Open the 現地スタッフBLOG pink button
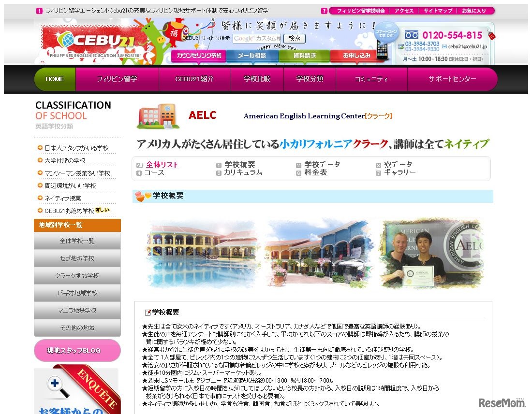Viewport: 532px width, 414px height. (77, 350)
